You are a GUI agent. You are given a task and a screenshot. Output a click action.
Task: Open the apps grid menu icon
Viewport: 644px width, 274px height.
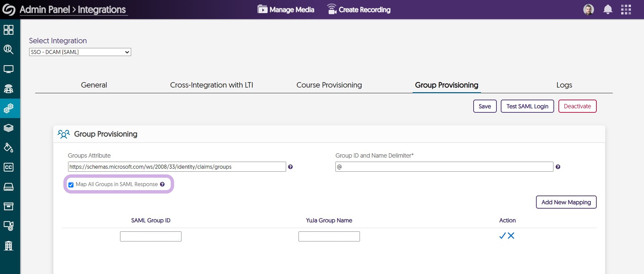tap(626, 10)
